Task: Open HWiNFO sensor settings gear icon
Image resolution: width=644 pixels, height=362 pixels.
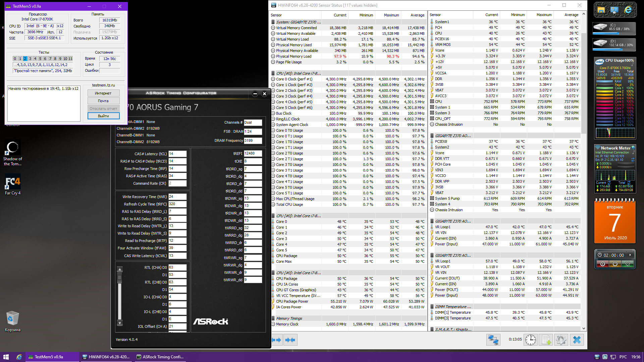Action: pos(561,340)
